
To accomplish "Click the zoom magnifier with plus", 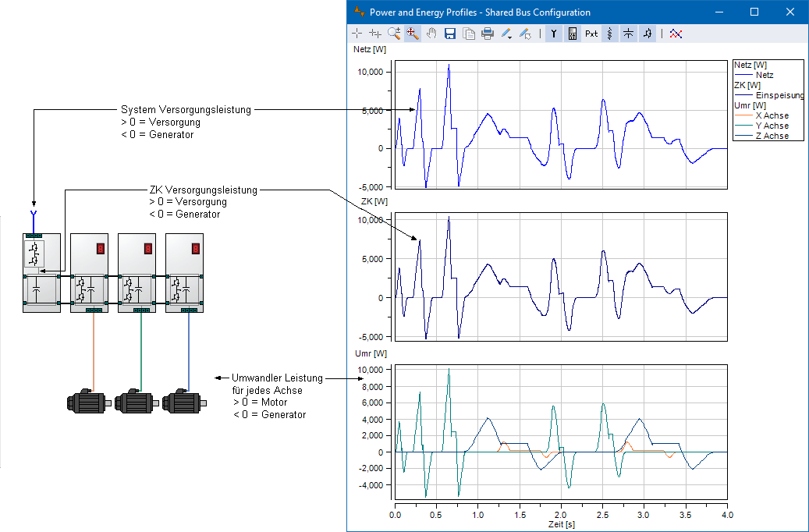I will pos(394,34).
